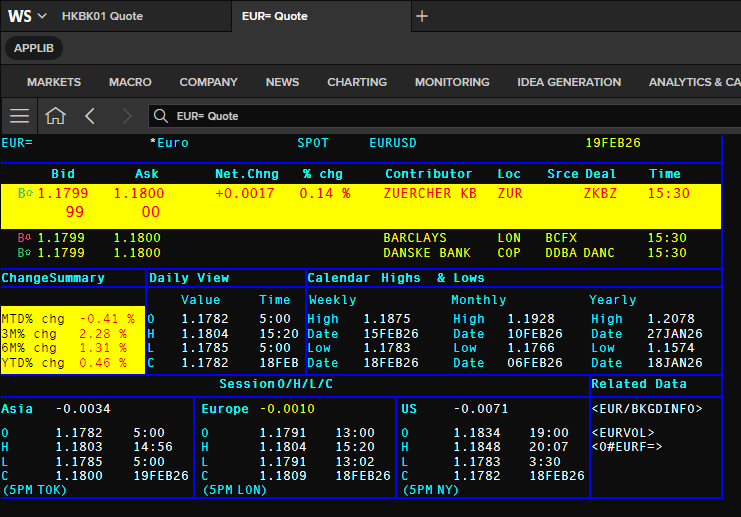Open the MONITORING menu
This screenshot has height=517, width=741.
(452, 82)
